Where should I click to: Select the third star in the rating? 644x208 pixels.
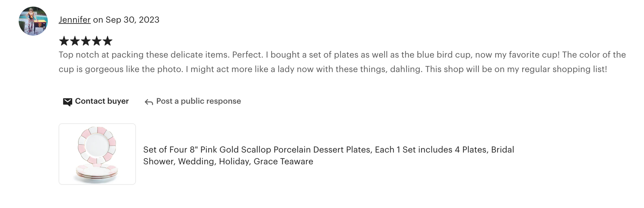point(86,41)
